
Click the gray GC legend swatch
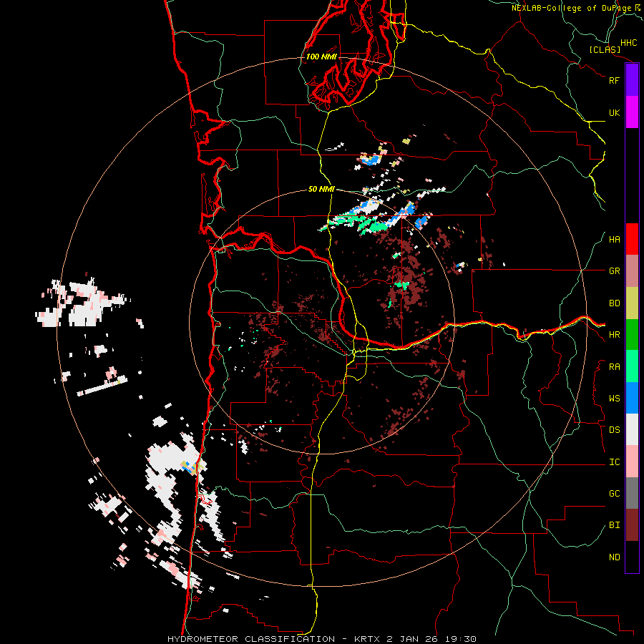(632, 493)
